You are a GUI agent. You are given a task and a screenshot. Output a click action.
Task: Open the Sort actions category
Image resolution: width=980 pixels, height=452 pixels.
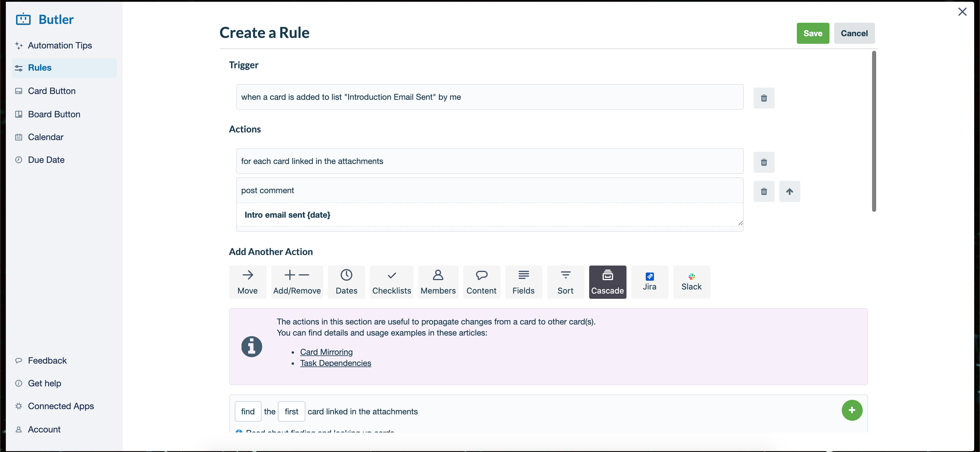pyautogui.click(x=566, y=282)
